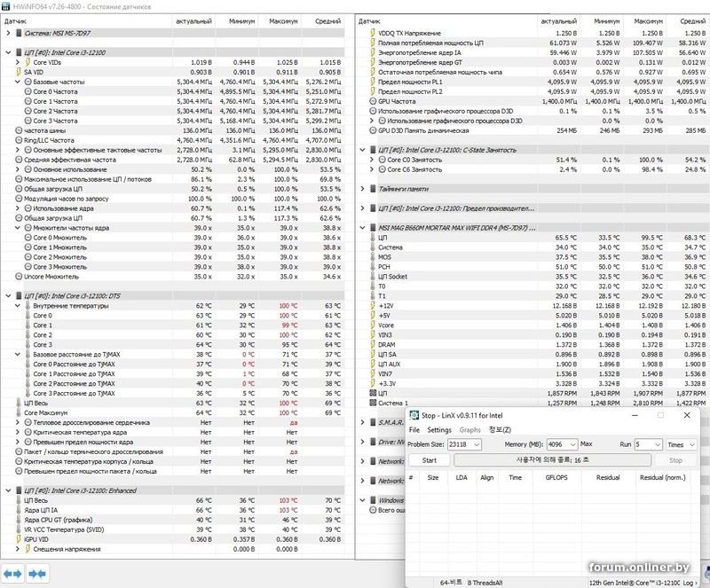Click the shrink columns arrows icon
This screenshot has height=588, width=710.
point(38,573)
